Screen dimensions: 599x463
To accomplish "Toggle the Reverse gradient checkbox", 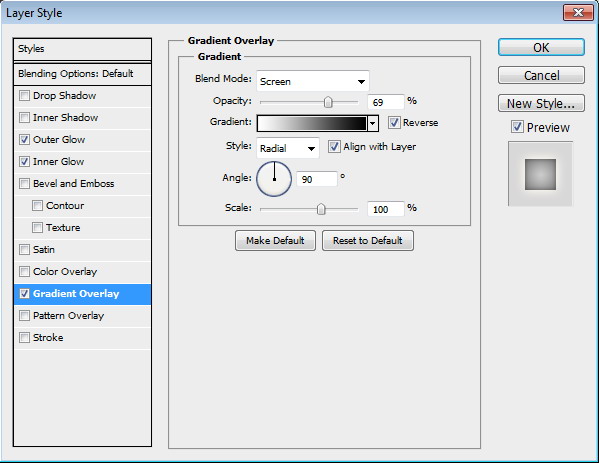I will [394, 123].
